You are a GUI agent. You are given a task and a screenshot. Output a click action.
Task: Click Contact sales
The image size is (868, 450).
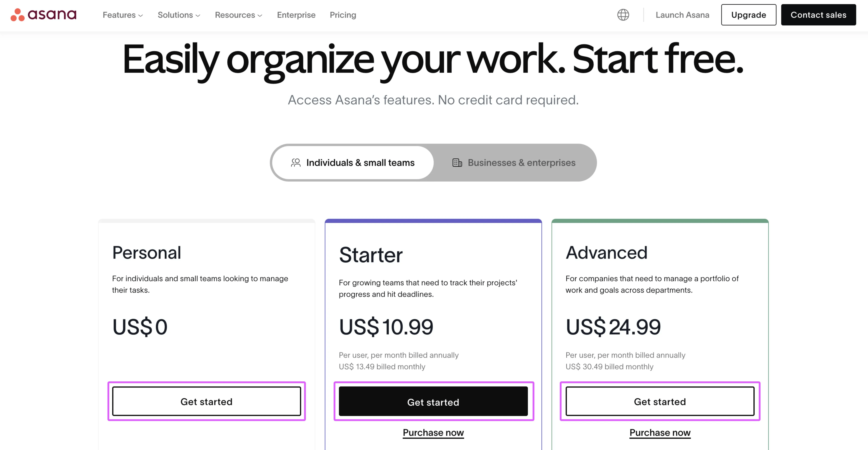point(818,15)
